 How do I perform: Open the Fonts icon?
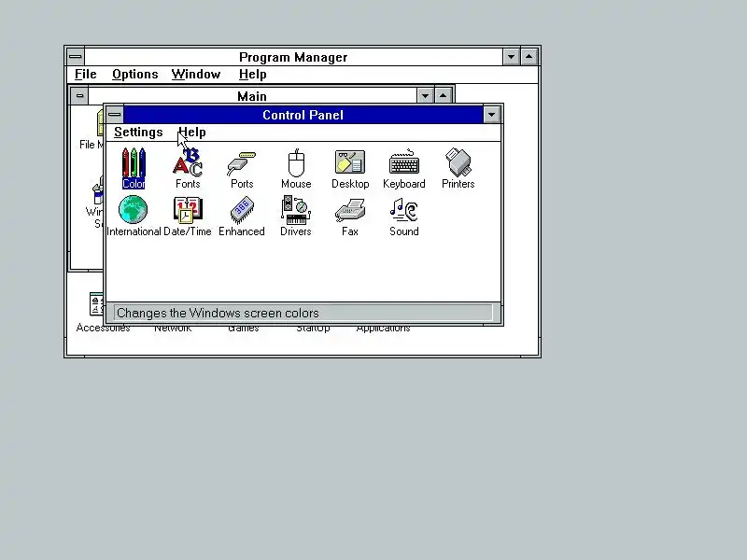click(188, 168)
